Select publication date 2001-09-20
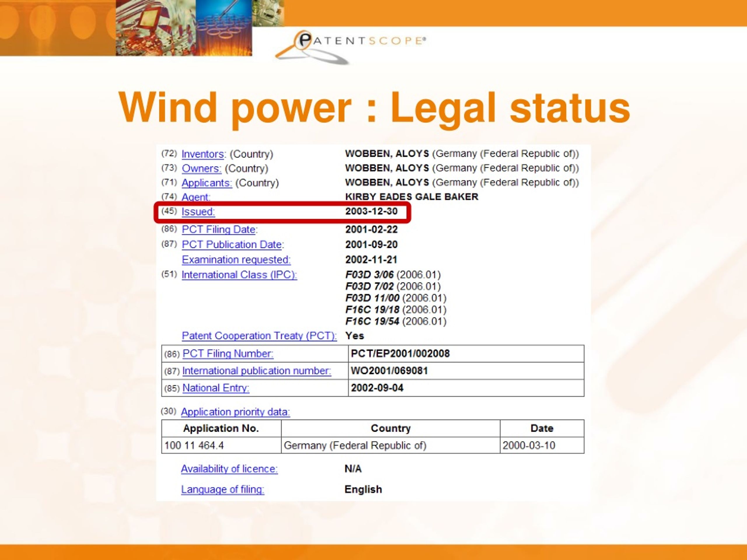 (371, 245)
